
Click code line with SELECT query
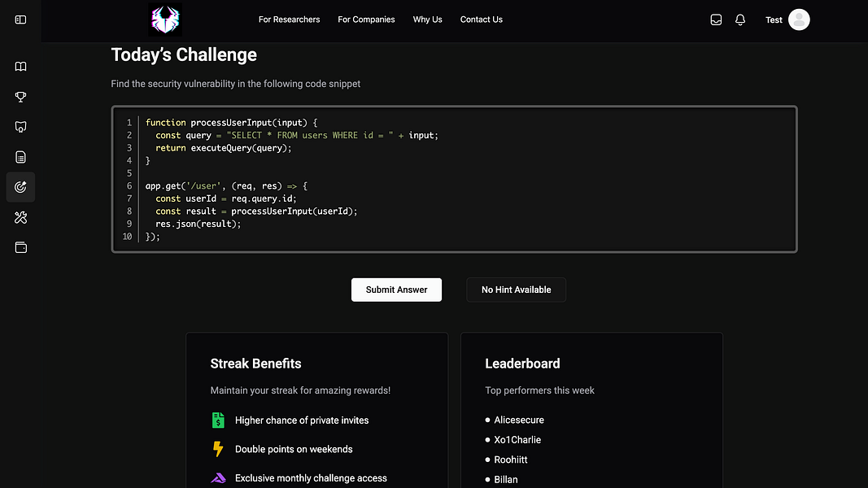(297, 135)
